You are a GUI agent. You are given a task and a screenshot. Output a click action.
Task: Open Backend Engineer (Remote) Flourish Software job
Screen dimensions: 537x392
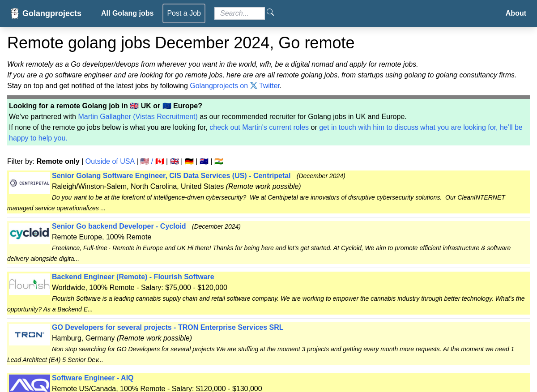coord(133,277)
